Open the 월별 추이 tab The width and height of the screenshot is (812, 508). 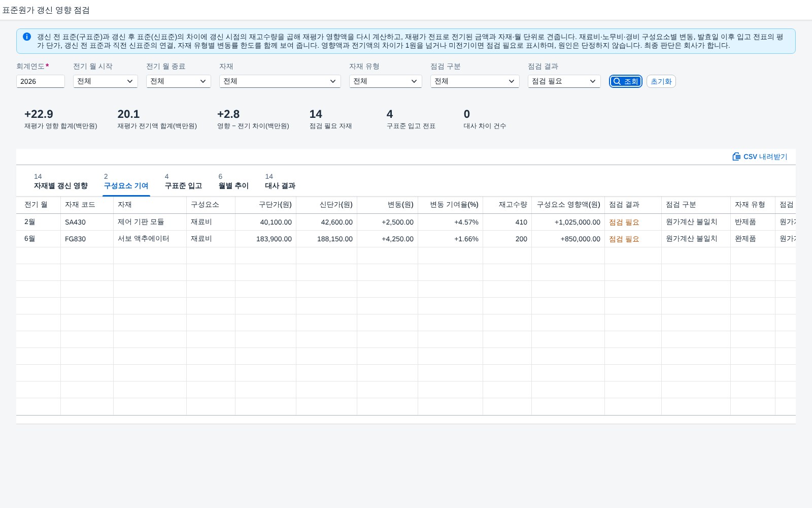pyautogui.click(x=233, y=181)
